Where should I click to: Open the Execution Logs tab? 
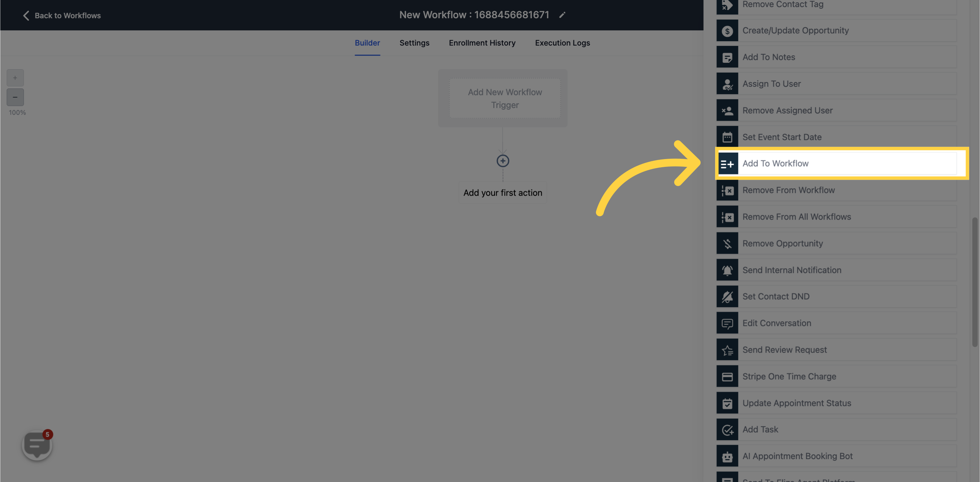pos(562,43)
